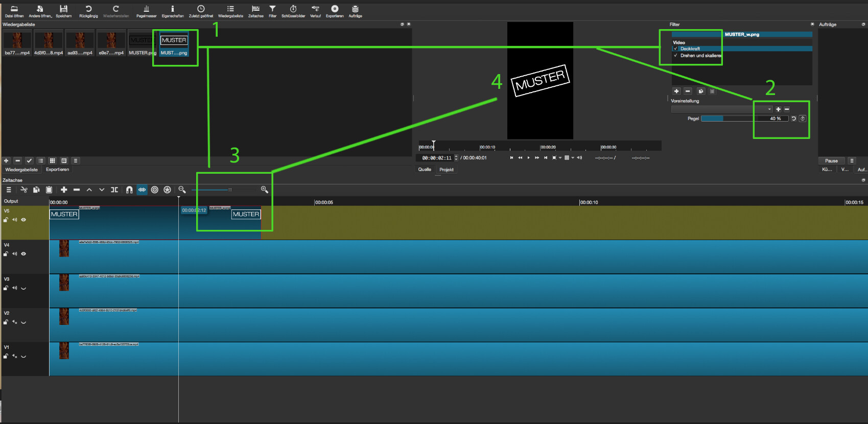Select the Exportieren bottom tab
This screenshot has height=424, width=868.
(x=57, y=170)
